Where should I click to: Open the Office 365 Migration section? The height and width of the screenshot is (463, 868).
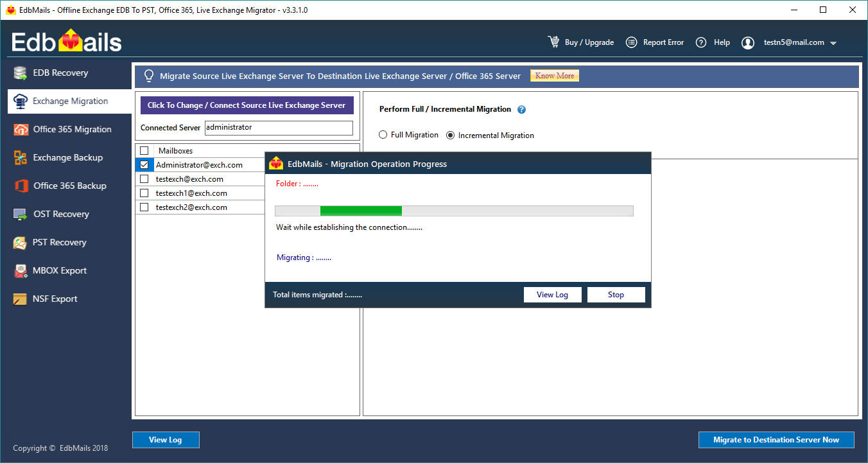(69, 130)
